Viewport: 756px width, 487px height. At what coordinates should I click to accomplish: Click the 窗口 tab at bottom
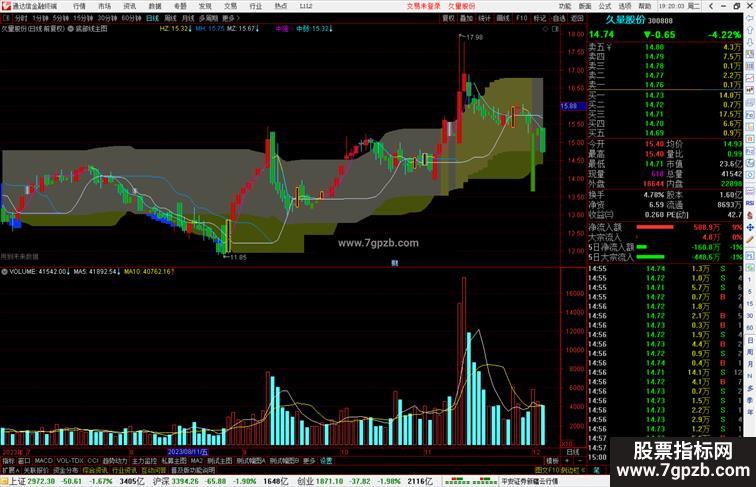click(x=24, y=461)
